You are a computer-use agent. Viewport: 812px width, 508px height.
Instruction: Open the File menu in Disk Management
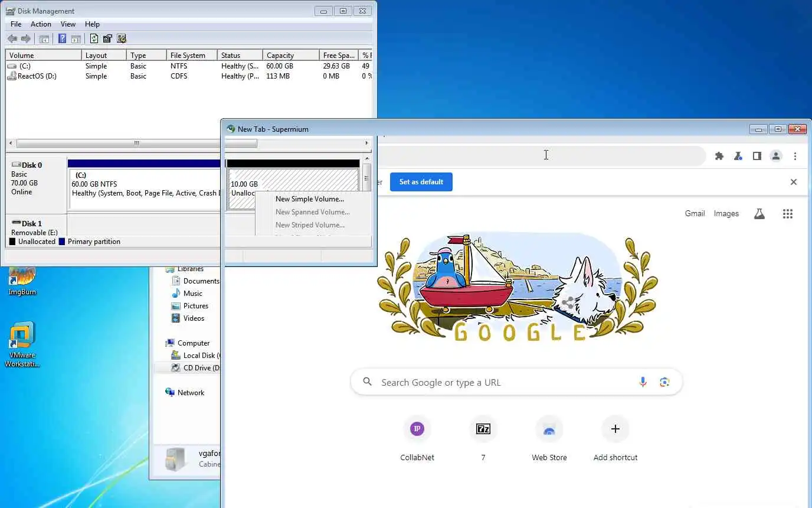click(16, 24)
